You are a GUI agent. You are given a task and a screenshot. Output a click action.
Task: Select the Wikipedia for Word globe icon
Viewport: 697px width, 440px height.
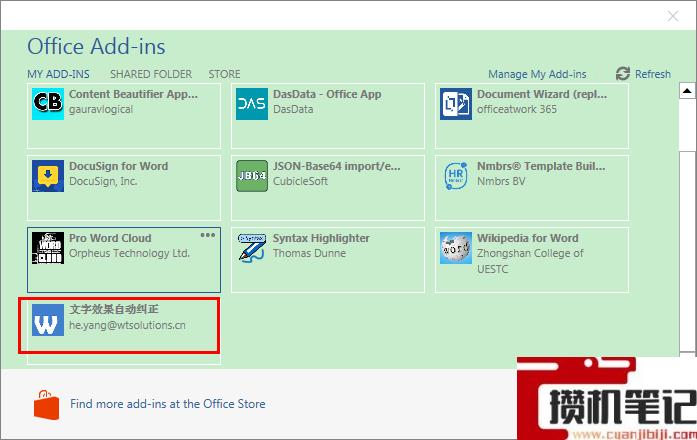[456, 248]
